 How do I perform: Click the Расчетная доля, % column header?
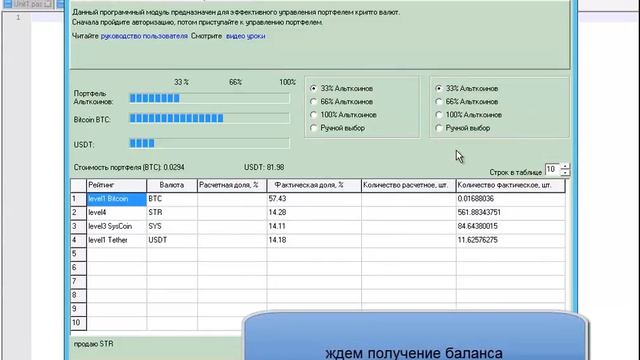pos(232,185)
